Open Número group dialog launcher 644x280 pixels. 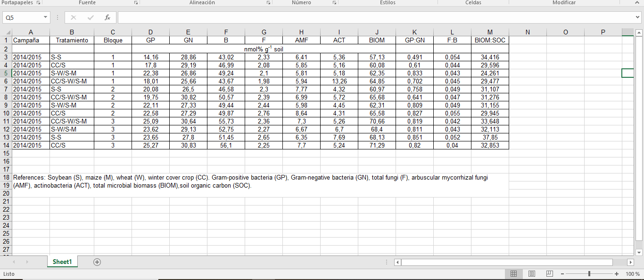click(334, 3)
